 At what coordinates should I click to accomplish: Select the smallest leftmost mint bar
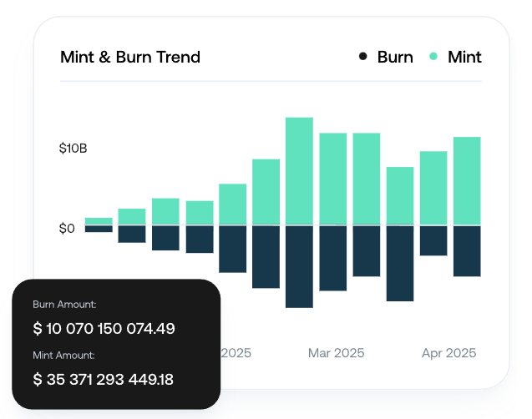point(99,221)
